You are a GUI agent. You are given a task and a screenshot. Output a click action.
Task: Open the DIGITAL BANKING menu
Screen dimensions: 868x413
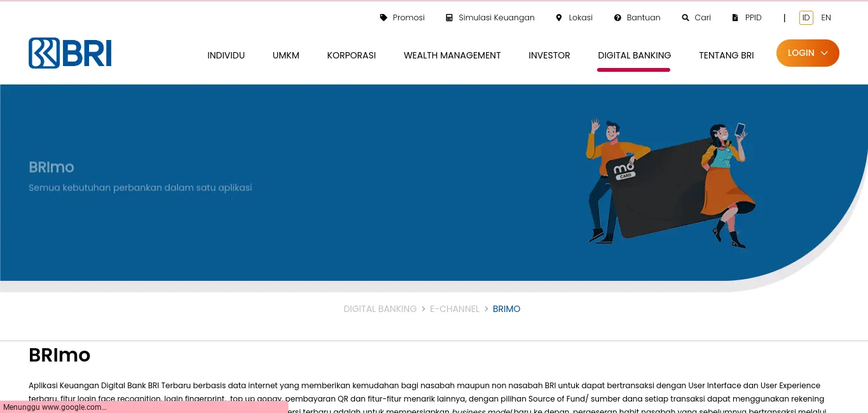tap(635, 55)
